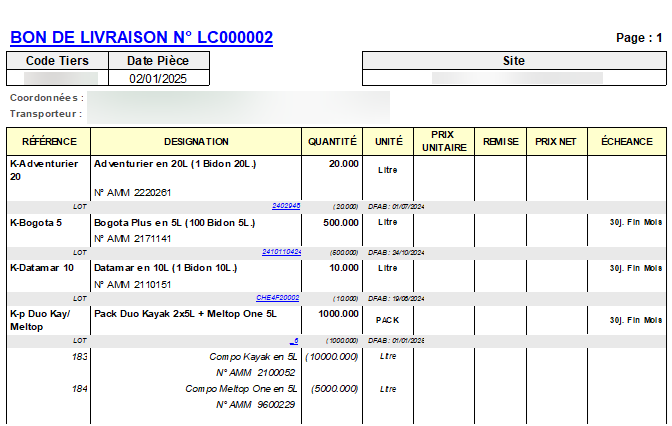Image resolution: width=672 pixels, height=426 pixels.
Task: Click lot number link 2402945
Action: (285, 206)
